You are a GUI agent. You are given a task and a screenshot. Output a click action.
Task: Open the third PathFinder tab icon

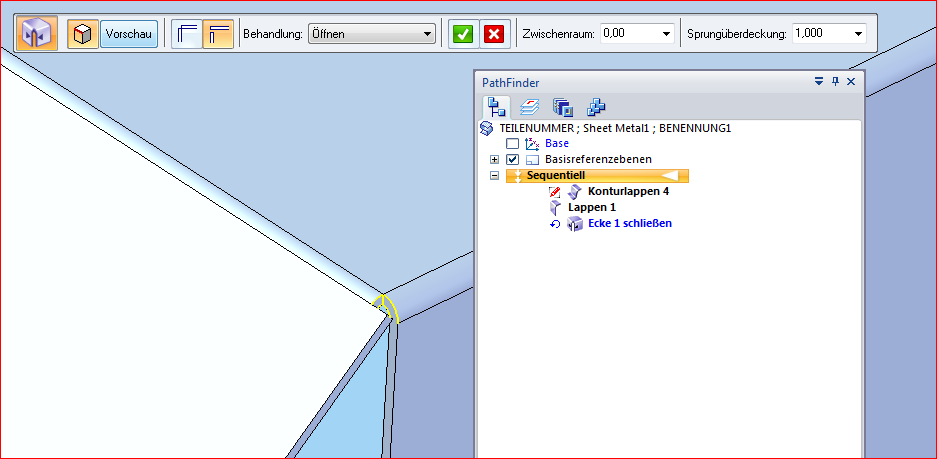[562, 107]
